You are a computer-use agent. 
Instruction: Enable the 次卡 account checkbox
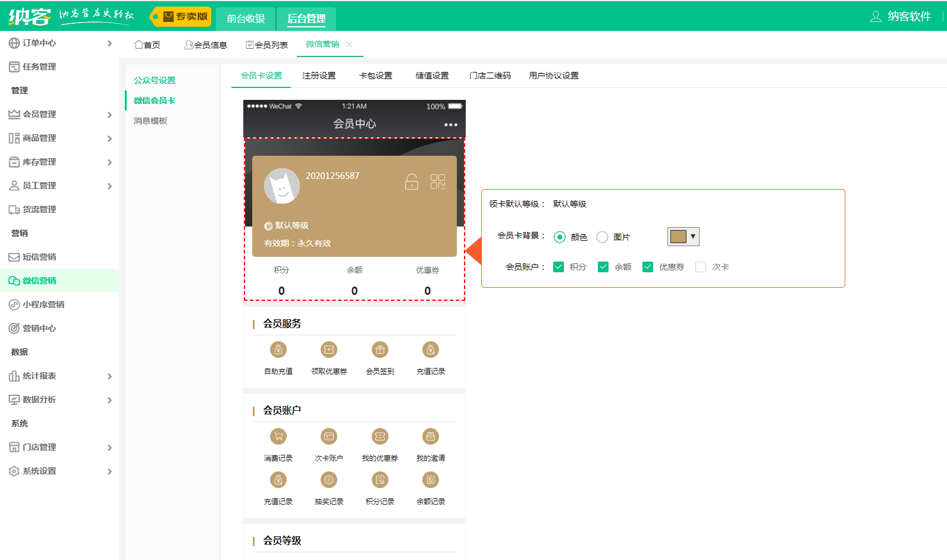701,267
